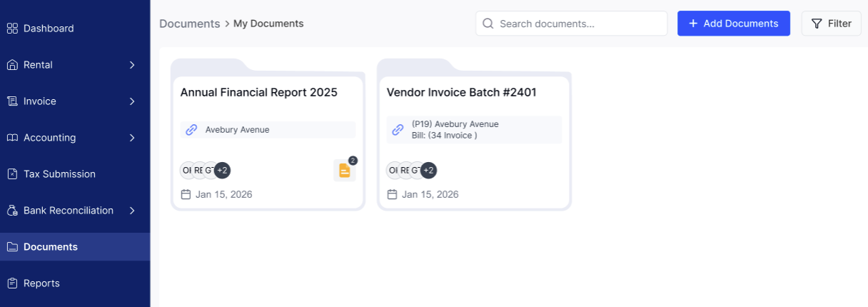The height and width of the screenshot is (307, 868).
Task: Click the magnifier icon in search box
Action: pyautogui.click(x=488, y=24)
